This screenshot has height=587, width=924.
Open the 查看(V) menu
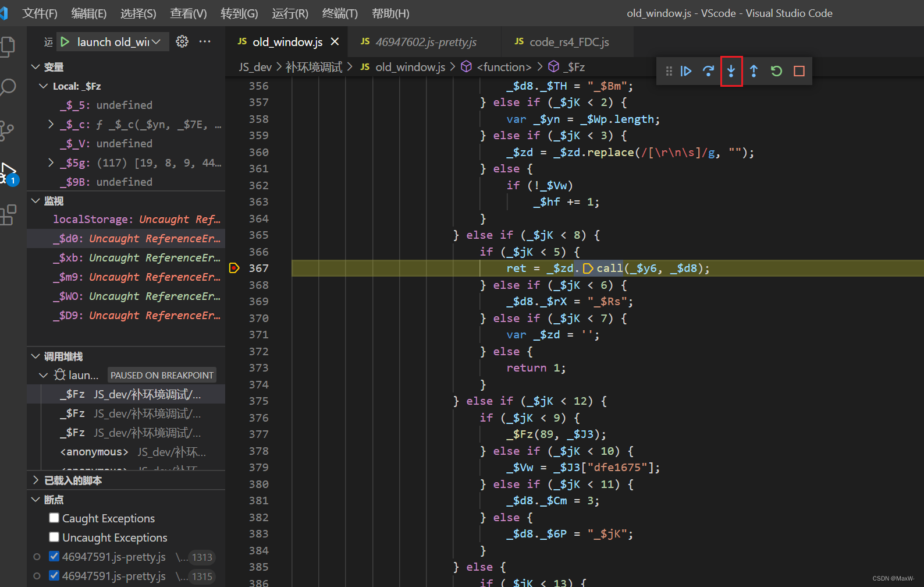pos(188,13)
